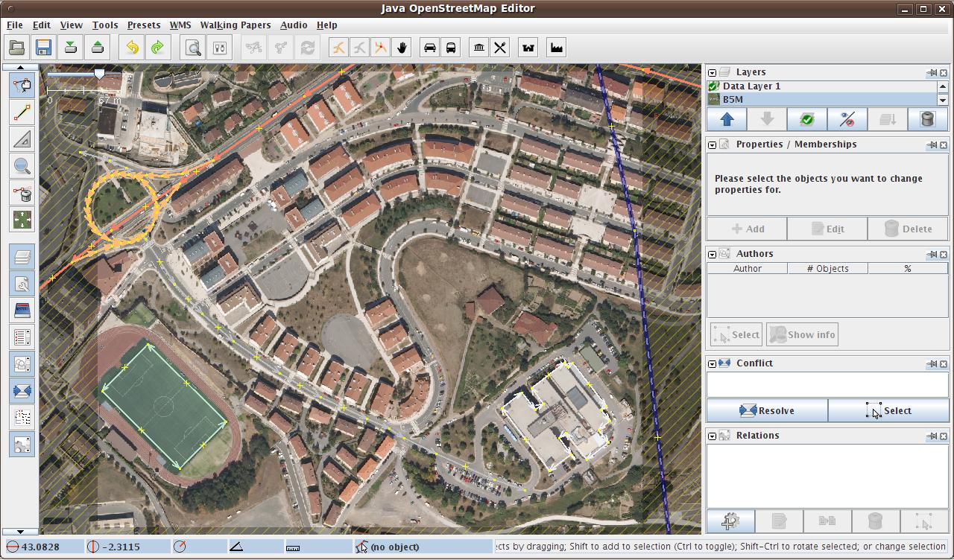Move selected layer up with blue arrow
This screenshot has width=954, height=560.
pos(727,120)
